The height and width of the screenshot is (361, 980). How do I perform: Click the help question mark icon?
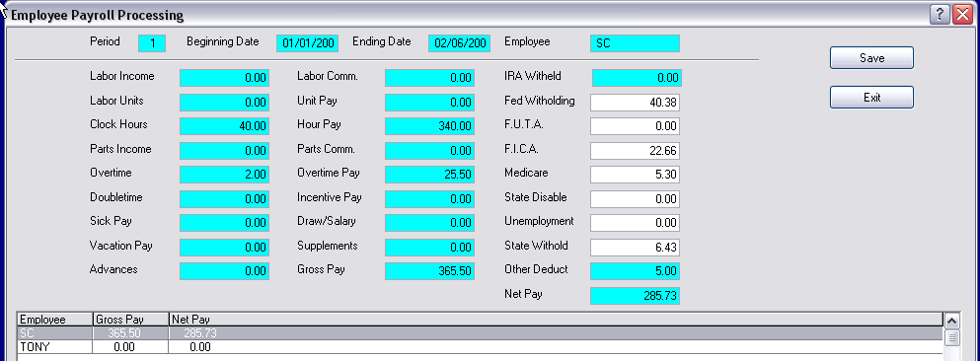pyautogui.click(x=940, y=15)
